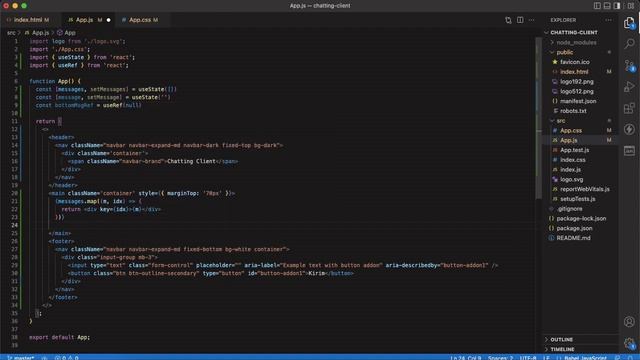Open logo.svg in the explorer
The width and height of the screenshot is (640, 360).
[571, 180]
